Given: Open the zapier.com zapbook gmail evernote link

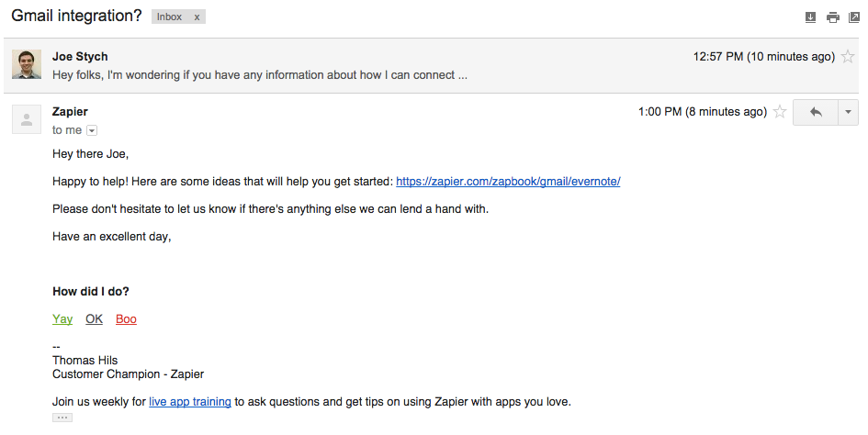Looking at the screenshot, I should (508, 181).
